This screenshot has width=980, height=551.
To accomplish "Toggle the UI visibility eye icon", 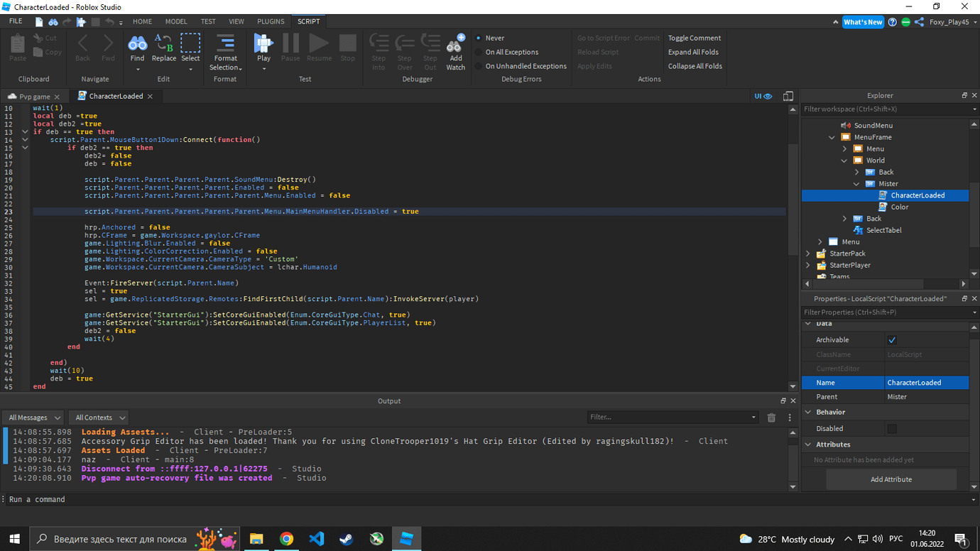I will click(767, 95).
